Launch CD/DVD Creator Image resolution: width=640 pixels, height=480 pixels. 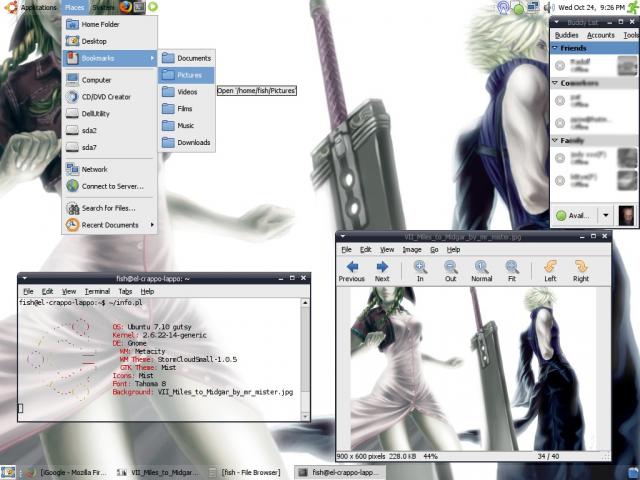tap(109, 97)
